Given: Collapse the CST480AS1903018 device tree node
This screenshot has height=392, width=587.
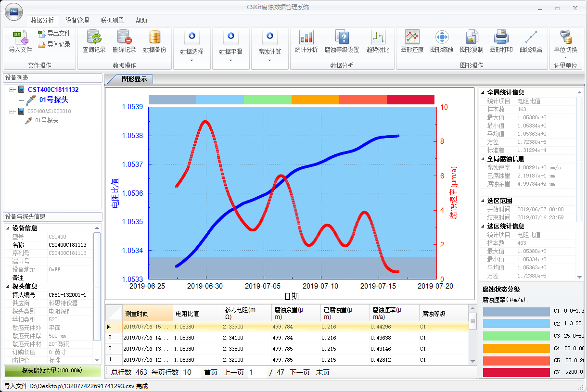Looking at the screenshot, I should (x=11, y=112).
